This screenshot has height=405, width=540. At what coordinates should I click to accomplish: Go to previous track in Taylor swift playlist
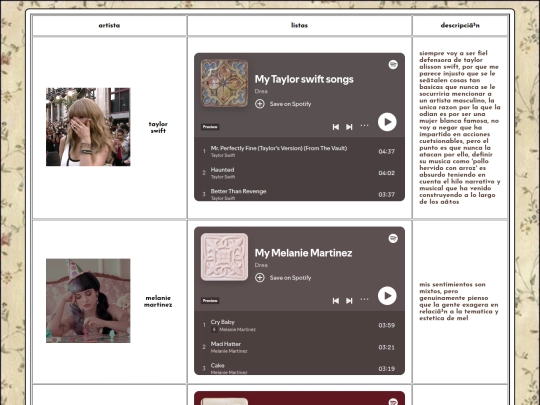click(x=336, y=127)
